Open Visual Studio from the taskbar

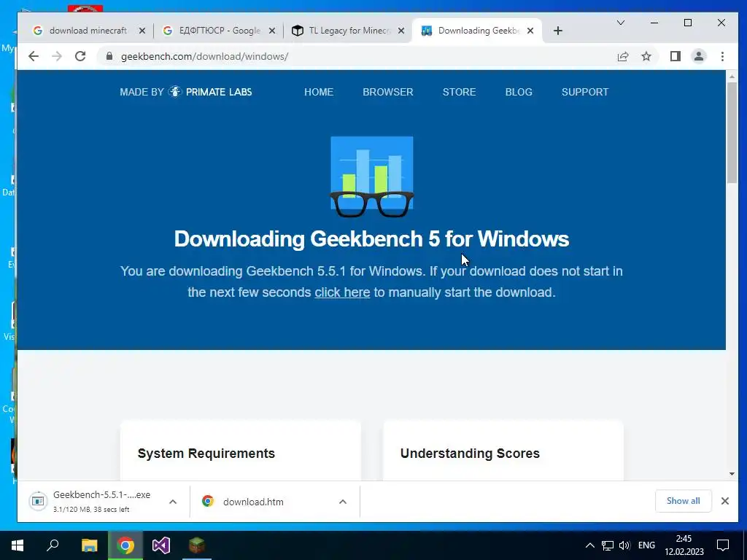pos(161,545)
